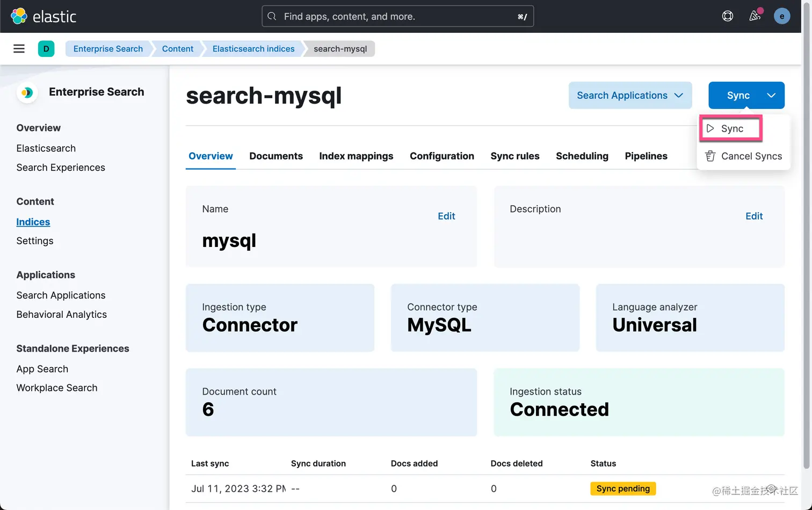Click the play icon beside Sync option
812x510 pixels.
tap(710, 128)
